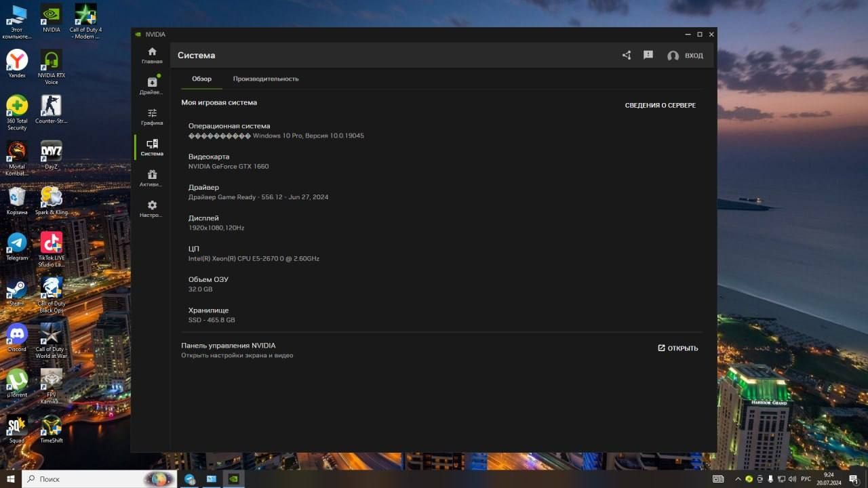Screen dimensions: 868x488
Task: Click ОТКРЫТЬ for NVIDIA control panel
Action: [x=678, y=348]
